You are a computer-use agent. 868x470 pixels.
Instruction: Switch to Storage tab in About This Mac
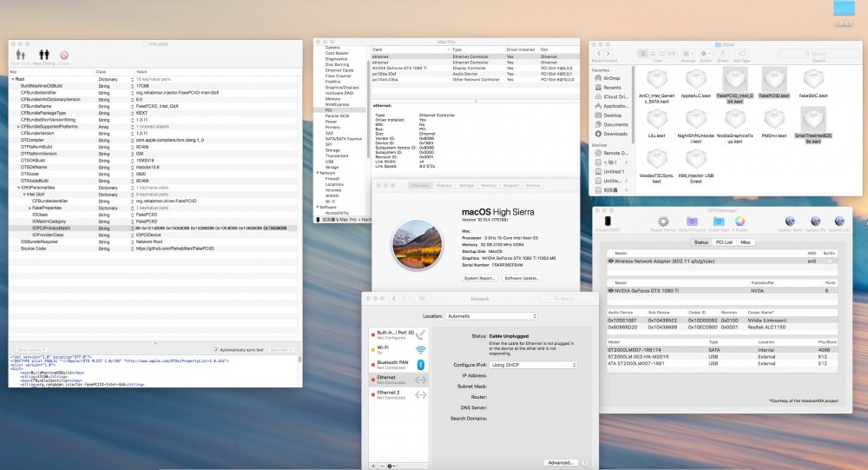click(x=467, y=185)
